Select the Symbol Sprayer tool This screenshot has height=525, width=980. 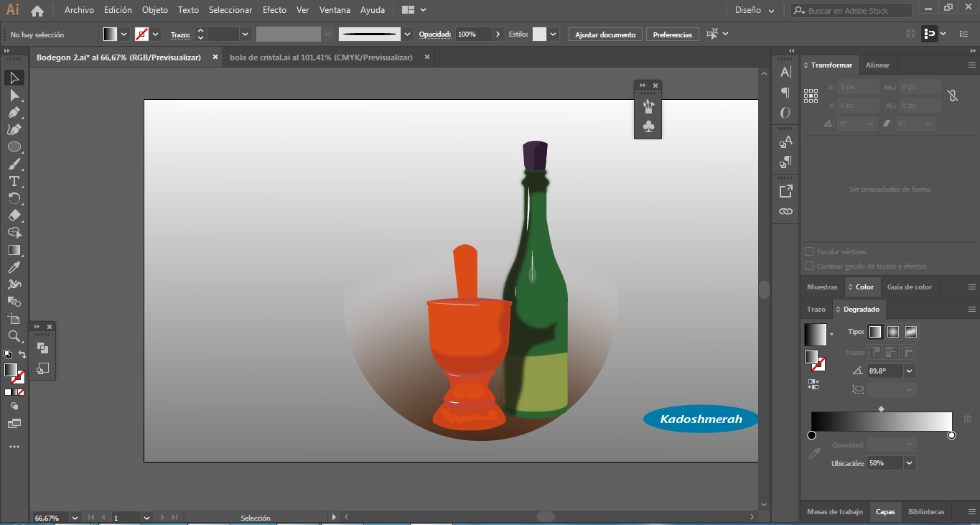pyautogui.click(x=14, y=284)
